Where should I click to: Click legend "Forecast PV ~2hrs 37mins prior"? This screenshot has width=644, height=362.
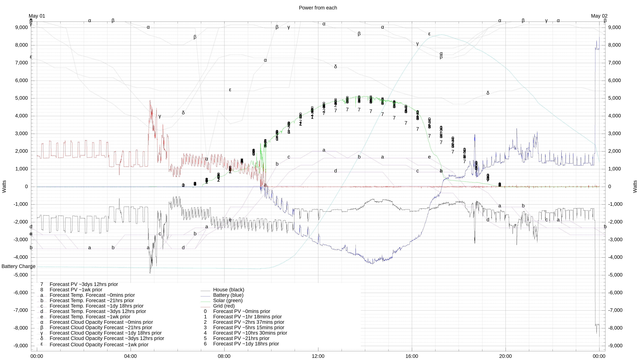coord(249,322)
